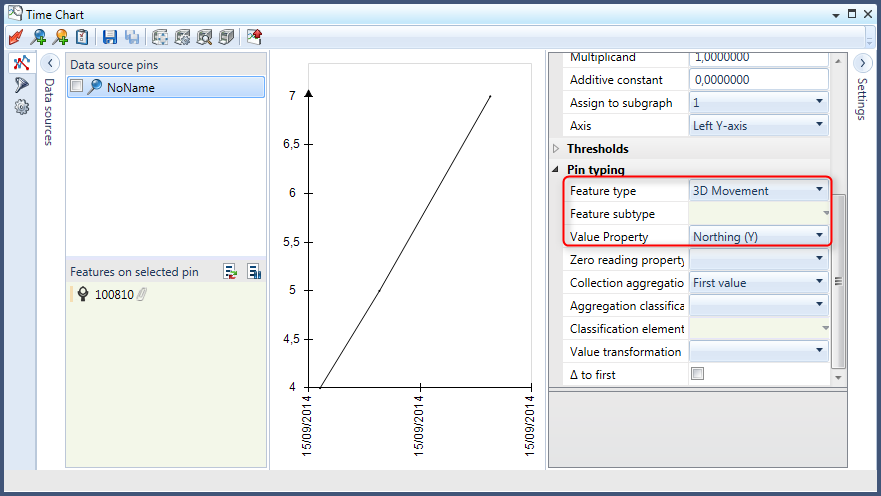
Task: Click the blue pin with plus icon
Action: [39, 37]
